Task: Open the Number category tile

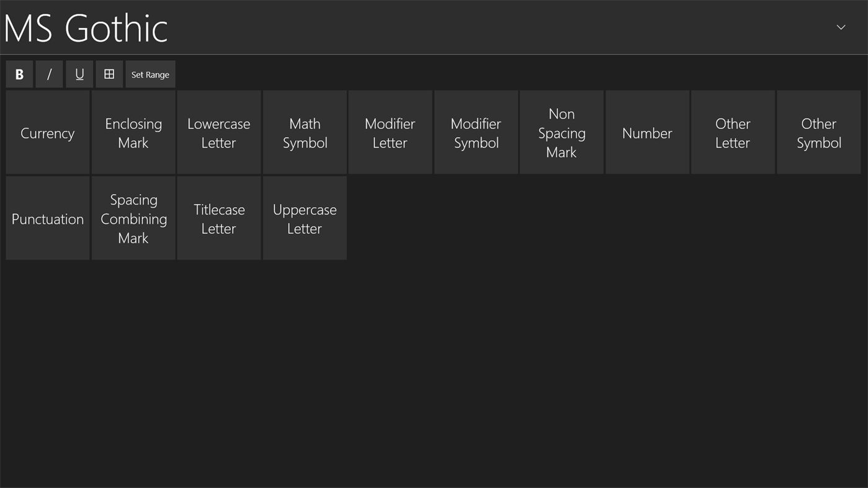Action: 647,133
